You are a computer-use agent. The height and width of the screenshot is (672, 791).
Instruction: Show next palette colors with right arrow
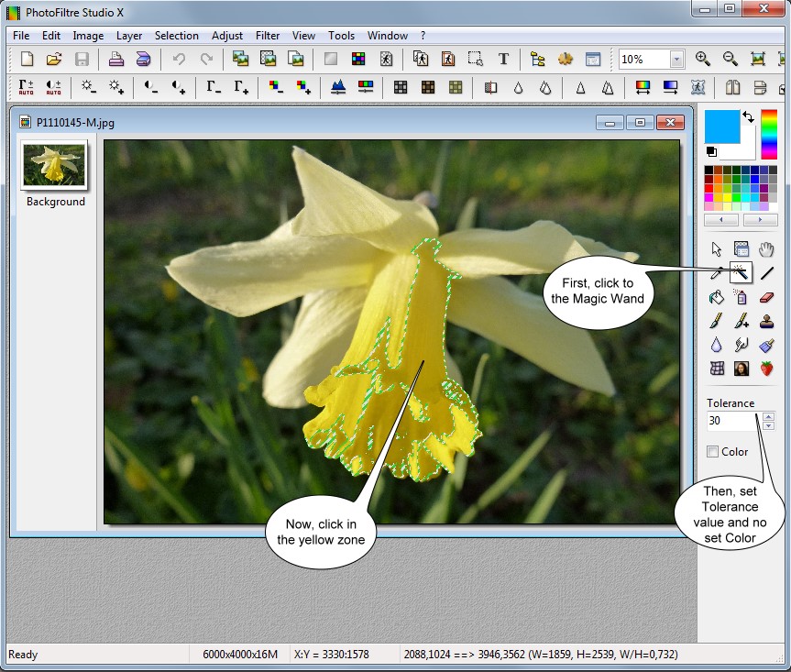click(x=760, y=220)
